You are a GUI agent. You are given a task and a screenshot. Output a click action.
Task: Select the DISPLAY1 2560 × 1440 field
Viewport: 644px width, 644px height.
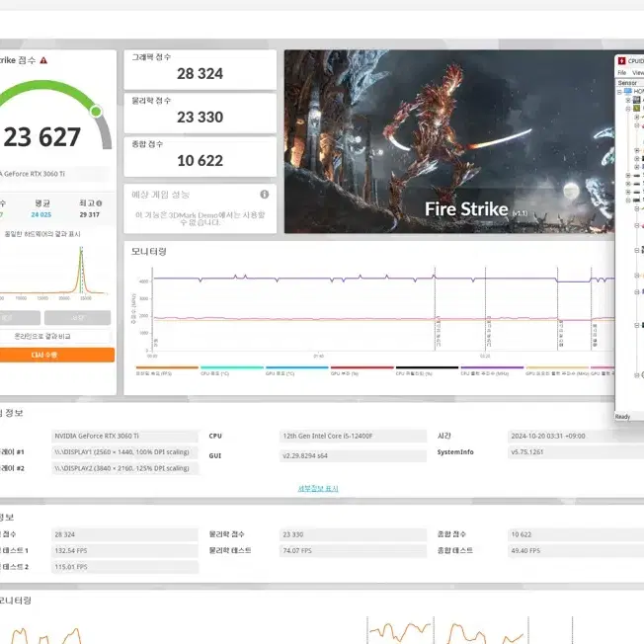pos(124,452)
